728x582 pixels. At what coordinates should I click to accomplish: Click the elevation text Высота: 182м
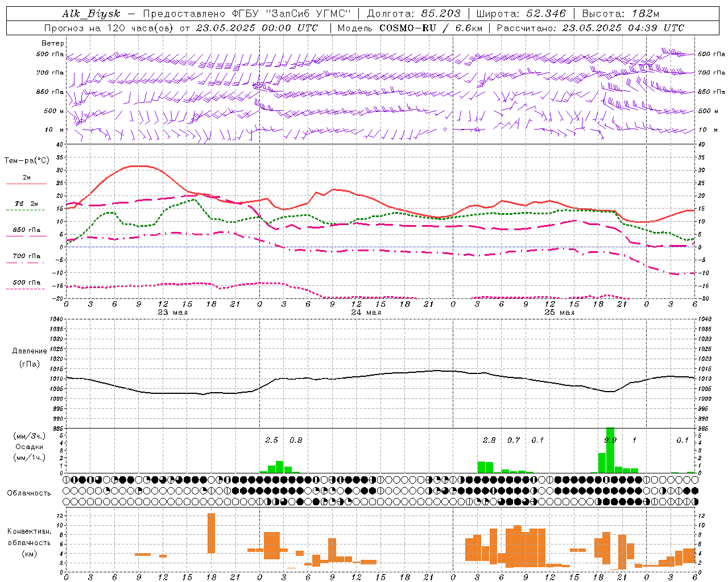tap(621, 14)
